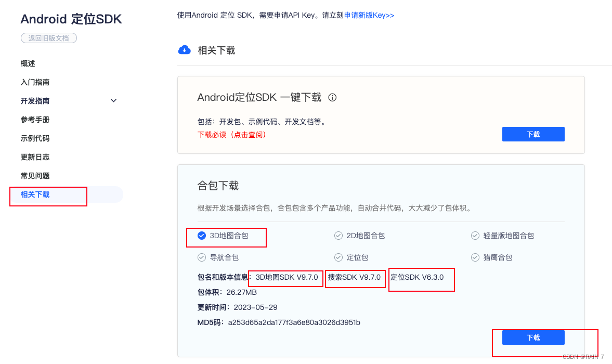Click the Android定位SDK 一键下载 heading
Image resolution: width=612 pixels, height=364 pixels.
point(259,98)
